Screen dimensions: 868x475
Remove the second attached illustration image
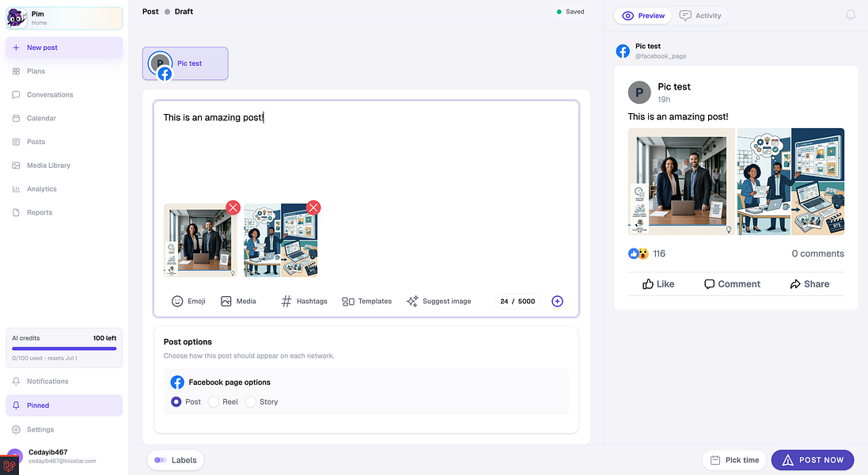pyautogui.click(x=313, y=207)
